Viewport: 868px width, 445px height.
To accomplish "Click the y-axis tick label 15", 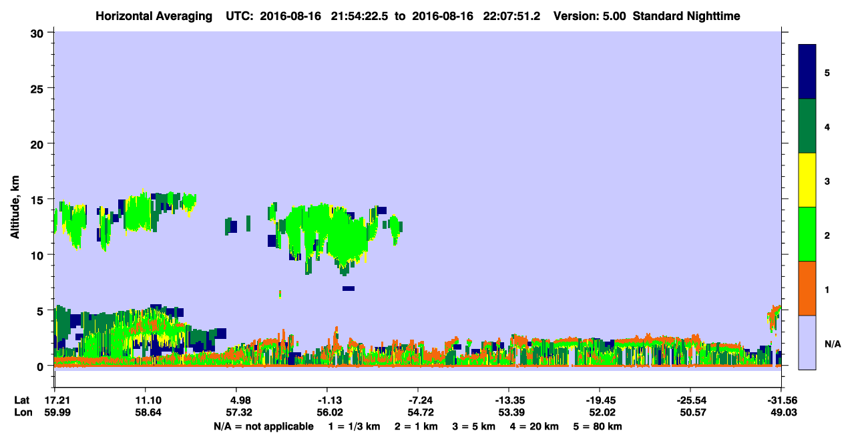I will [x=39, y=199].
